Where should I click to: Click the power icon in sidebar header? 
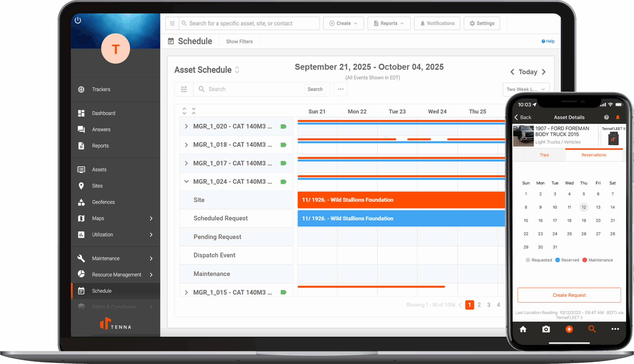(x=78, y=20)
